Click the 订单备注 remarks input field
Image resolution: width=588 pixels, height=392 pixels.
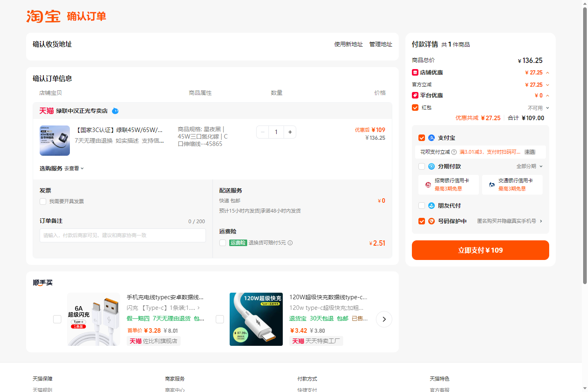click(x=123, y=235)
